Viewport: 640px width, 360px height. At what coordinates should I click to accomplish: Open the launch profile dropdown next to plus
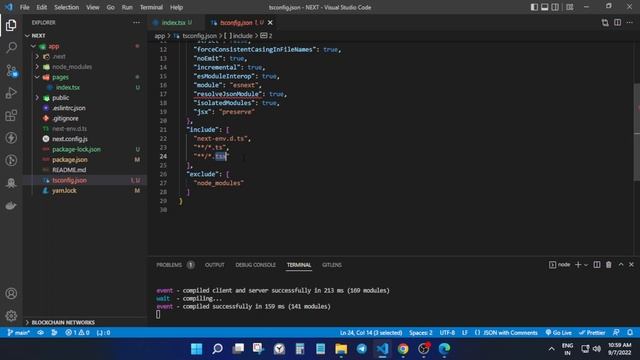point(586,265)
